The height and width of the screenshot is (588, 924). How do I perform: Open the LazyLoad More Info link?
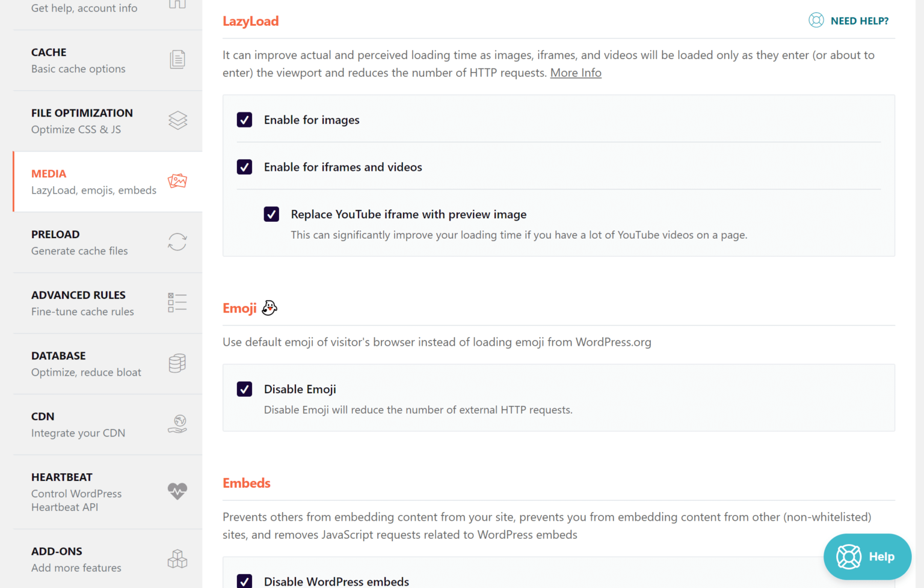[x=576, y=73]
